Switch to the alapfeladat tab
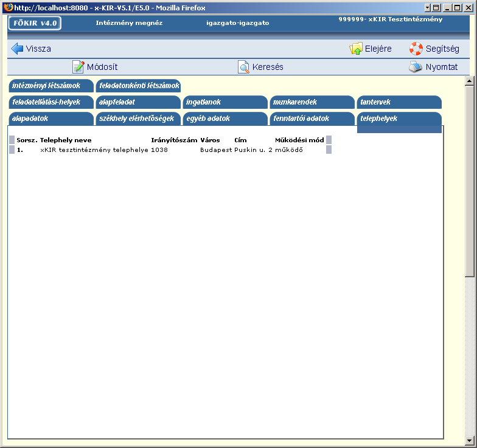The image size is (477, 448). [x=139, y=102]
